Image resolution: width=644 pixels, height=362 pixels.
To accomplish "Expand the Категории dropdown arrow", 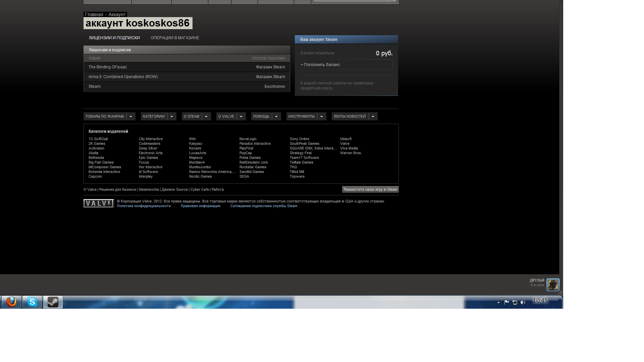I will click(x=172, y=116).
